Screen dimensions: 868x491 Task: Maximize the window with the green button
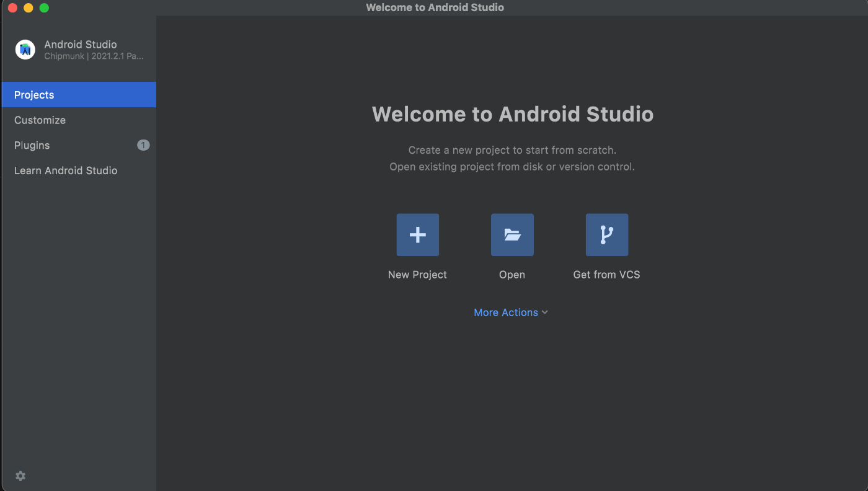coord(44,8)
